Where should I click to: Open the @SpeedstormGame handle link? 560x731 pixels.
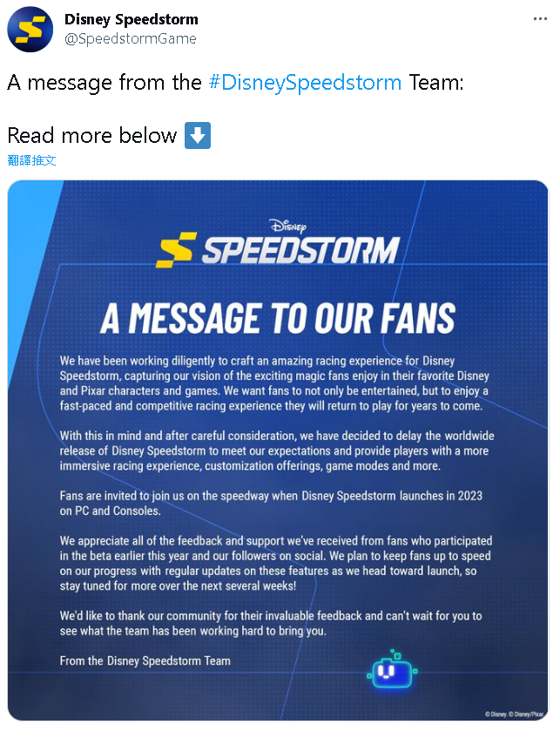[131, 38]
